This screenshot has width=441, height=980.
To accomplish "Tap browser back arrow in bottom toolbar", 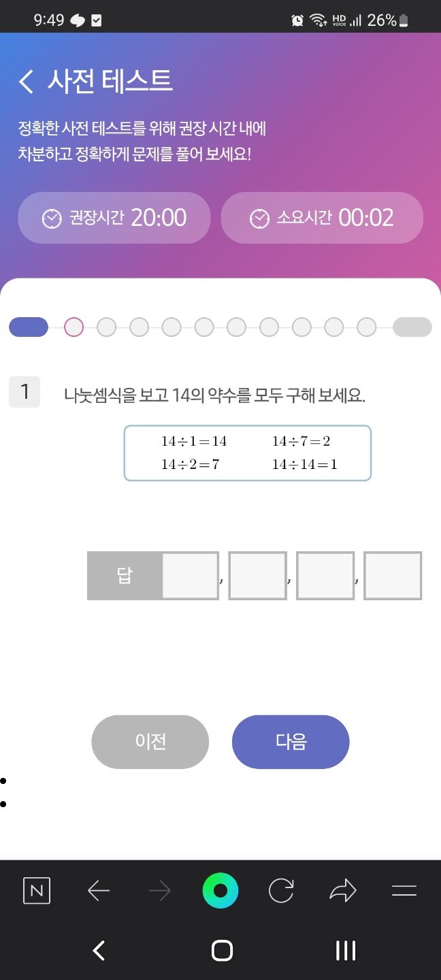I will click(99, 890).
